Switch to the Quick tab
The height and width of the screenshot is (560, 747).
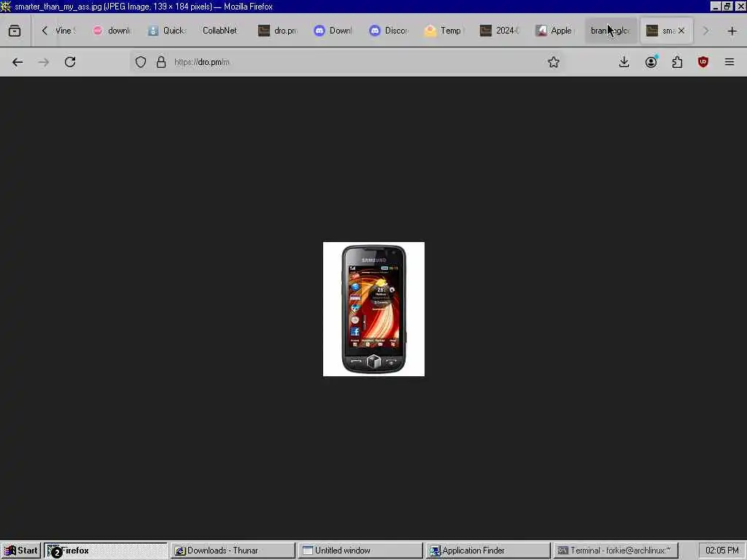point(168,31)
